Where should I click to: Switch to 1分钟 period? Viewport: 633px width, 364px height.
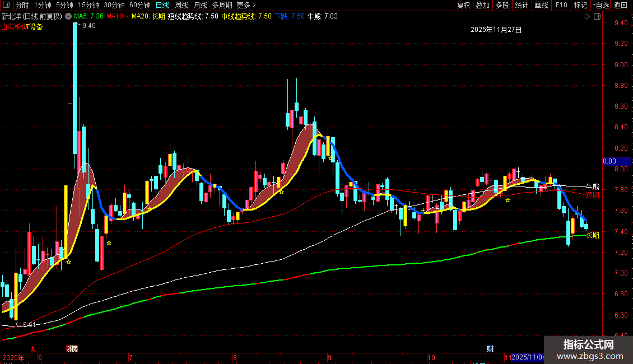click(43, 5)
